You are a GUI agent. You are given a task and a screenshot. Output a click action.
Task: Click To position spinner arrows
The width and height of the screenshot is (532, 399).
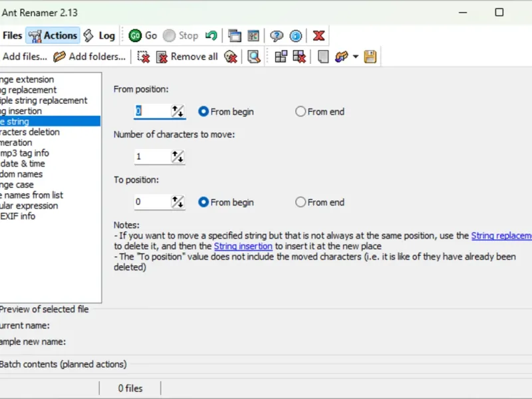point(178,202)
